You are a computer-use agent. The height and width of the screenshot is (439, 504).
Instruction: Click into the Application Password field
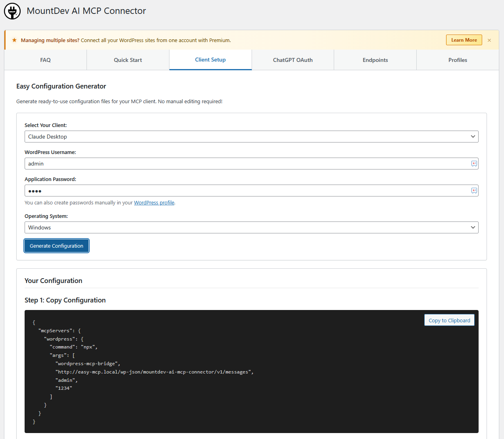[246, 191]
